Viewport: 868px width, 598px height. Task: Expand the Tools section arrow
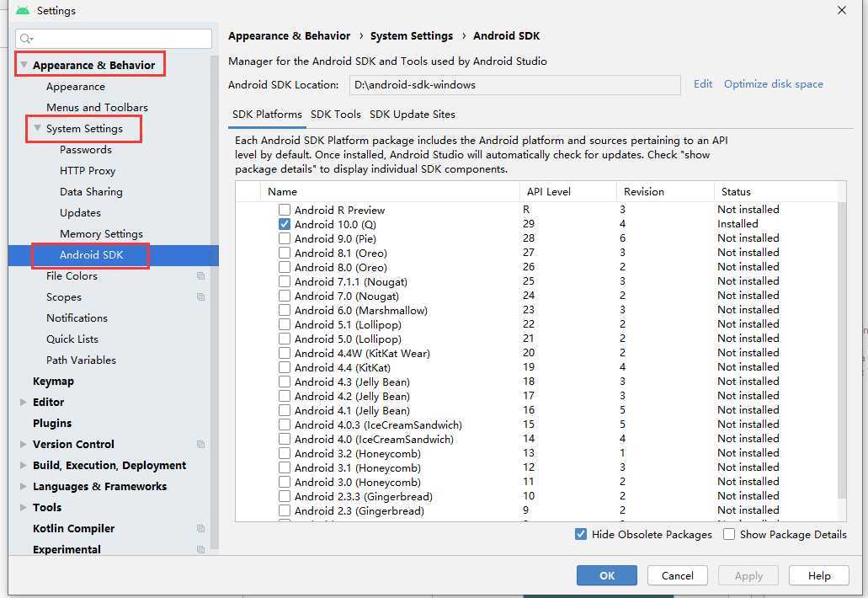click(24, 507)
